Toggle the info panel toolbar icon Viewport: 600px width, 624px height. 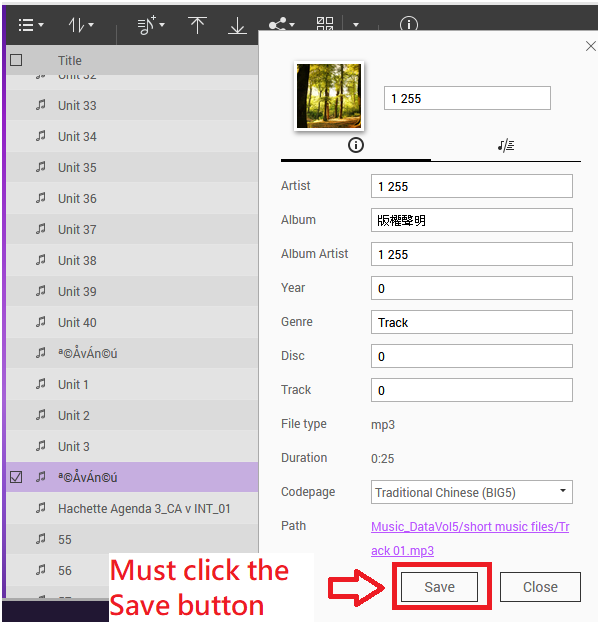409,24
